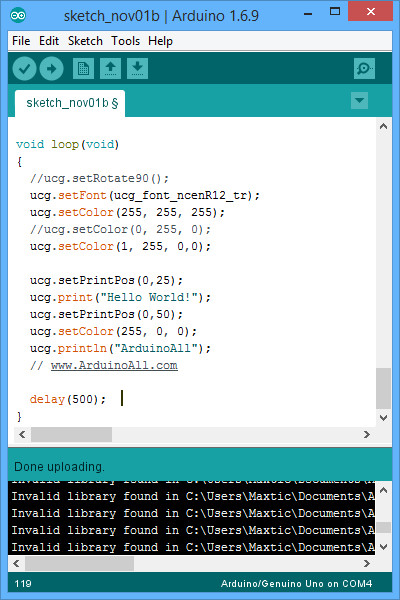Open the Sketch menu
The image size is (400, 600).
click(85, 41)
